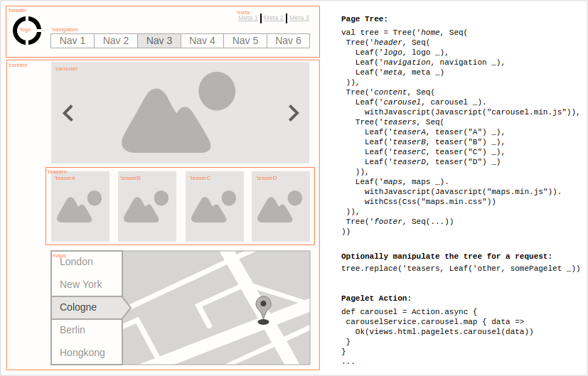588x376 pixels.
Task: Click the maps.min.js withJavascript line
Action: click(463, 192)
